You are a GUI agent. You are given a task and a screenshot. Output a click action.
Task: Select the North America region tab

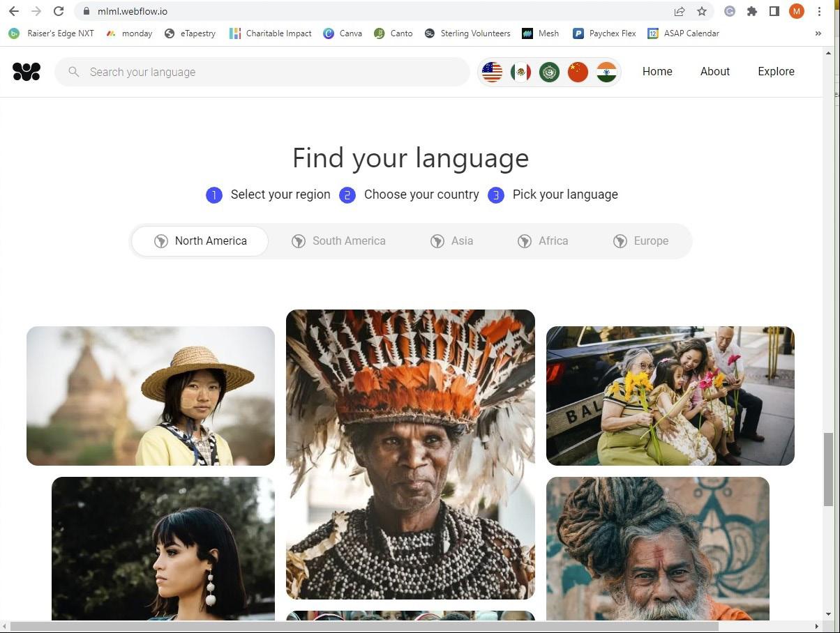[x=200, y=241]
